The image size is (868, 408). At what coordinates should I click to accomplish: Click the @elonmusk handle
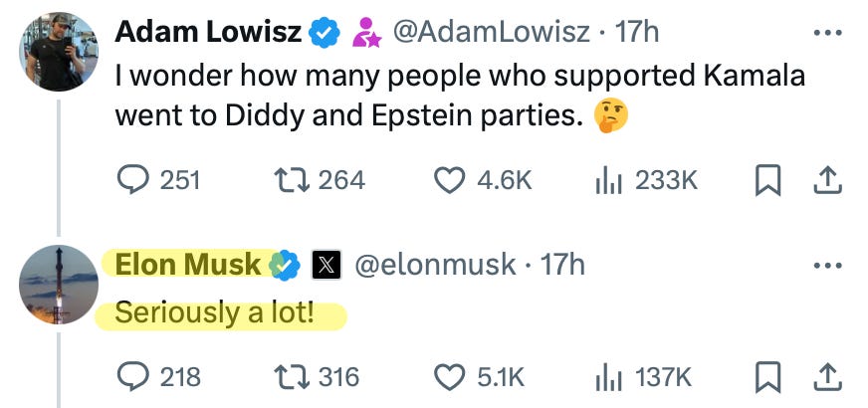436,265
